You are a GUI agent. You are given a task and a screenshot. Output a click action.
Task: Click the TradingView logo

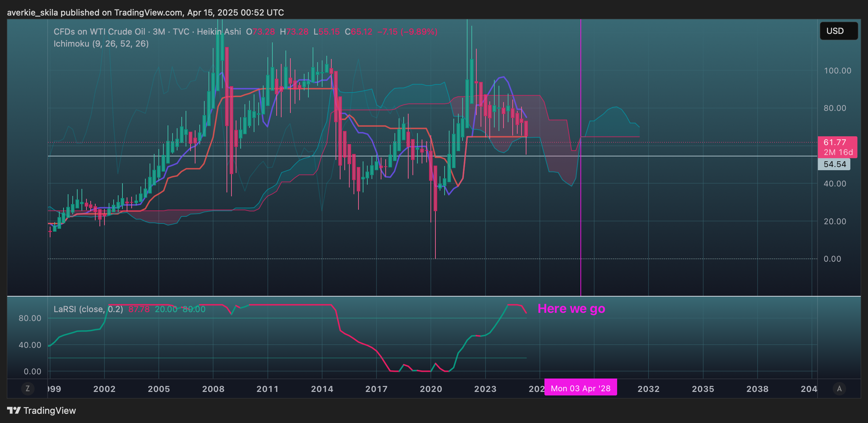(42, 411)
